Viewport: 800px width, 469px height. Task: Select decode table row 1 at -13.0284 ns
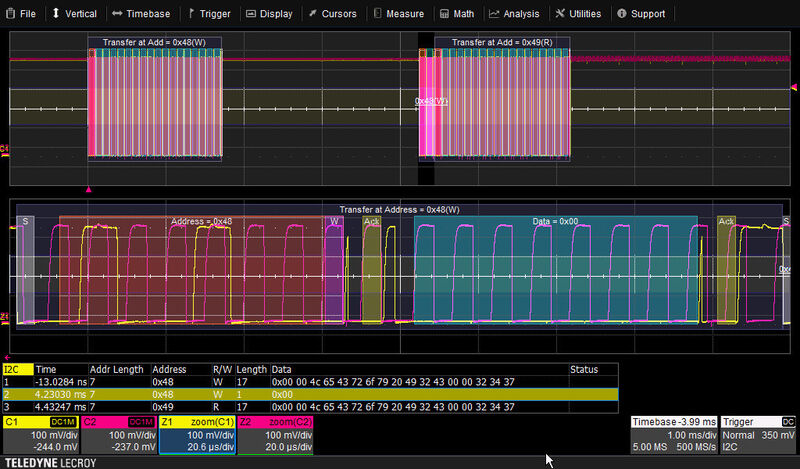point(310,382)
